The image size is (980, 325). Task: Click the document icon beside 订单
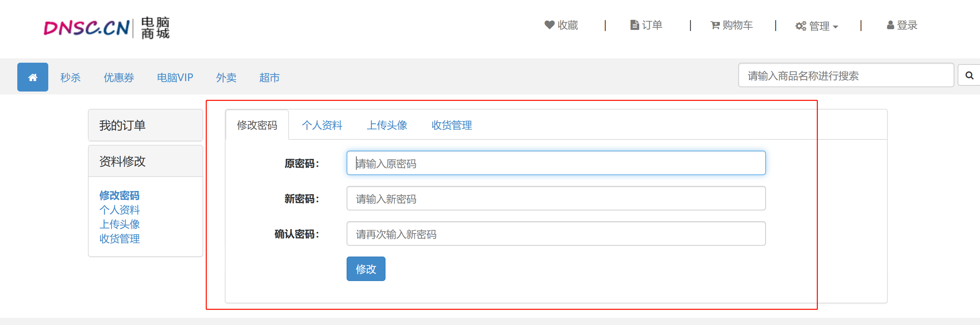point(634,25)
